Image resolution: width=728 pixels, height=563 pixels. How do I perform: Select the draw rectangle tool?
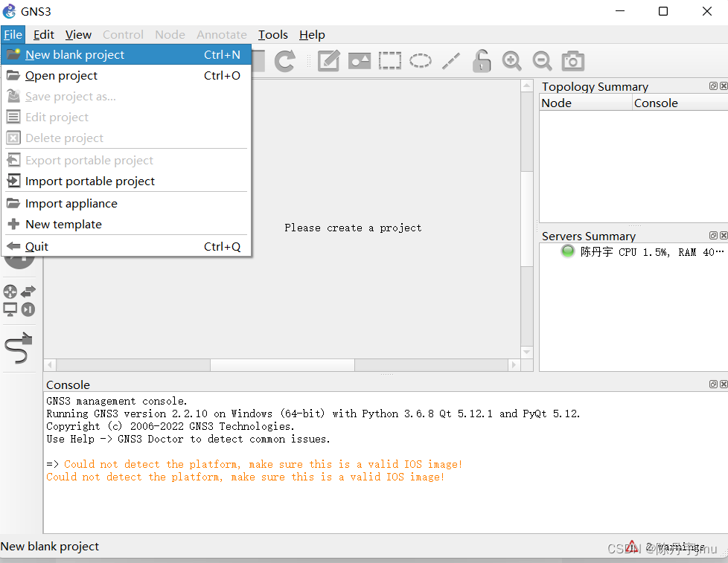[x=389, y=61]
